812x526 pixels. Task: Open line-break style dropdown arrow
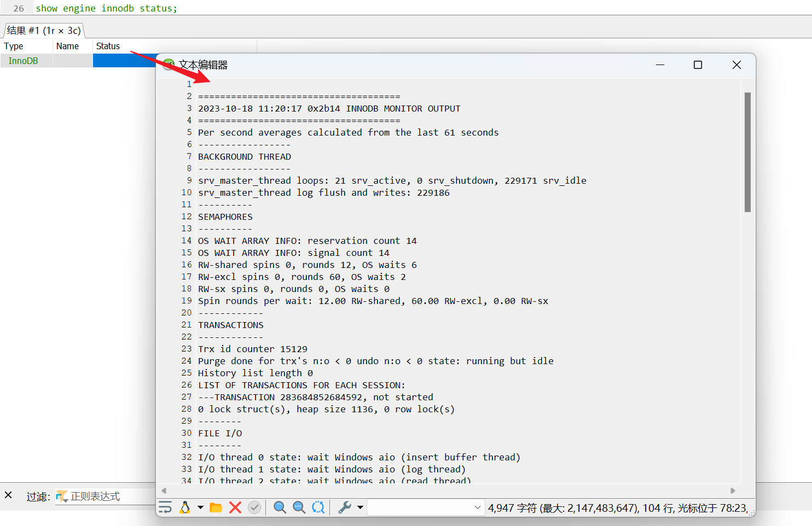click(200, 507)
